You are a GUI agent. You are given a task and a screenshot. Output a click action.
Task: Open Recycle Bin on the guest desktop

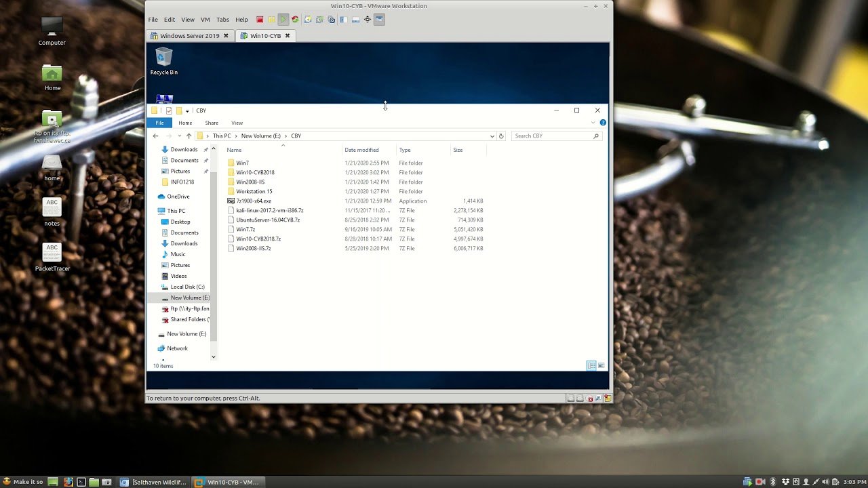(x=164, y=61)
